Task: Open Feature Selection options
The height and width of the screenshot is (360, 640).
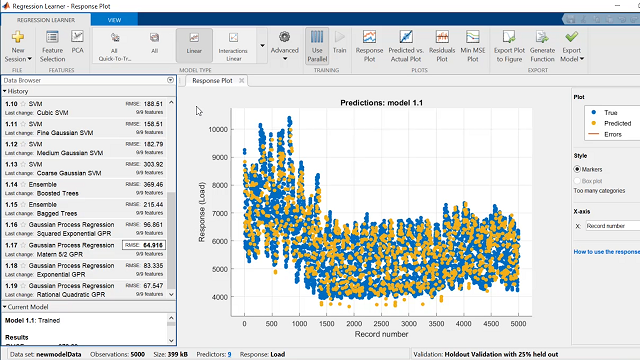Action: point(52,46)
